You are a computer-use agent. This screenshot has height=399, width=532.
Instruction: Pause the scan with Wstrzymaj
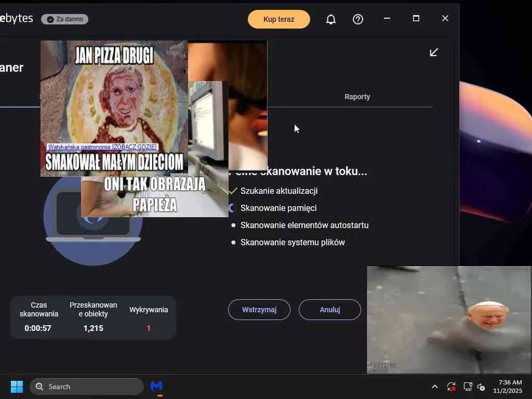tap(259, 310)
